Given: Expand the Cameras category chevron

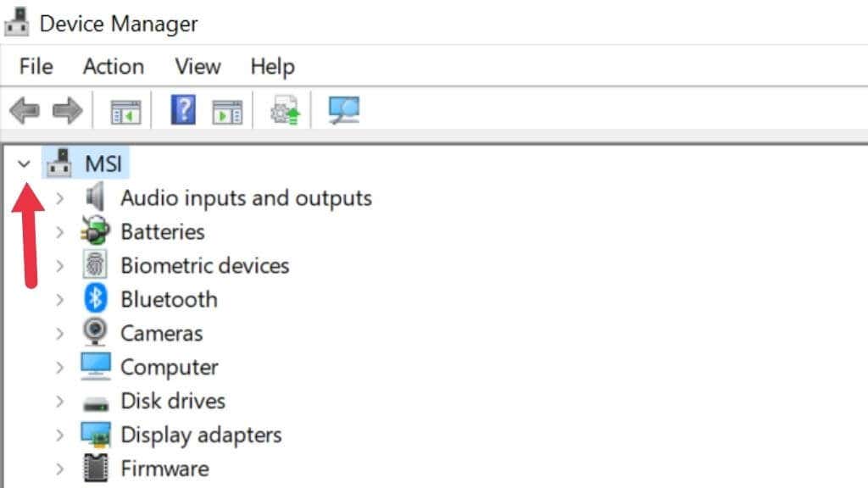Looking at the screenshot, I should pyautogui.click(x=59, y=334).
